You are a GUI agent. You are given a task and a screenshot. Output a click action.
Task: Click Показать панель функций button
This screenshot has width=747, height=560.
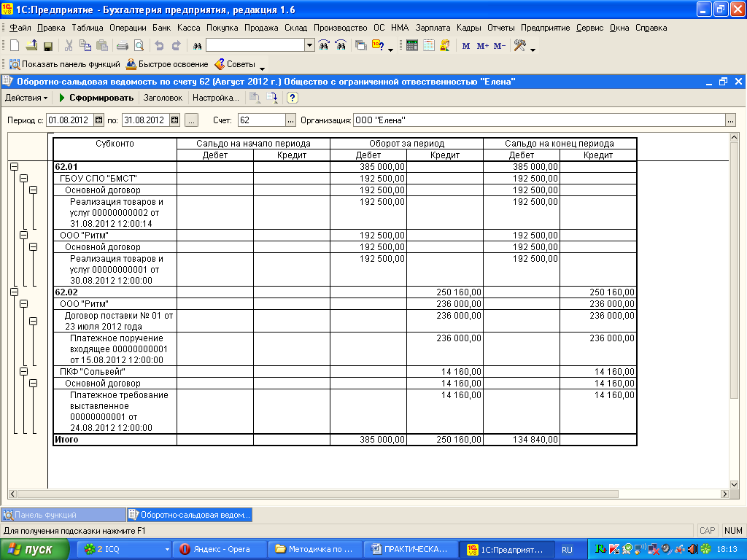(65, 64)
